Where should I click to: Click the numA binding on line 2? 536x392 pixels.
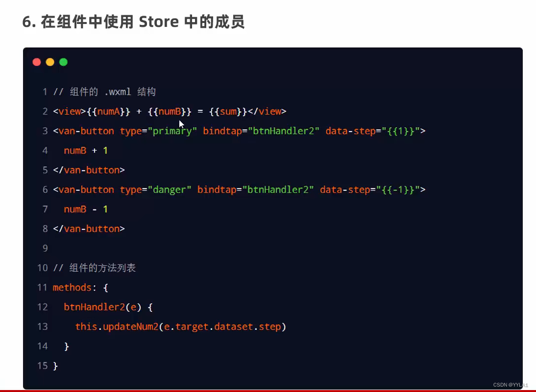[x=108, y=111]
